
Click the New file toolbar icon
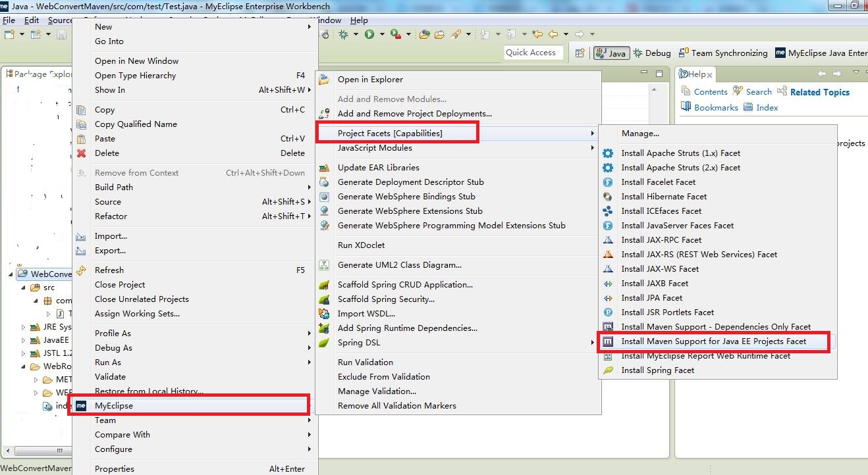coord(9,34)
